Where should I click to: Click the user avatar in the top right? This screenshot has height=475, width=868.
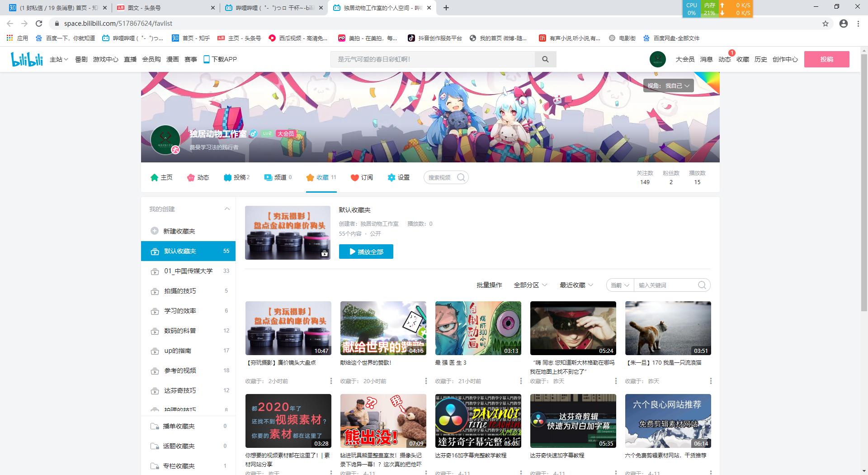pyautogui.click(x=657, y=59)
